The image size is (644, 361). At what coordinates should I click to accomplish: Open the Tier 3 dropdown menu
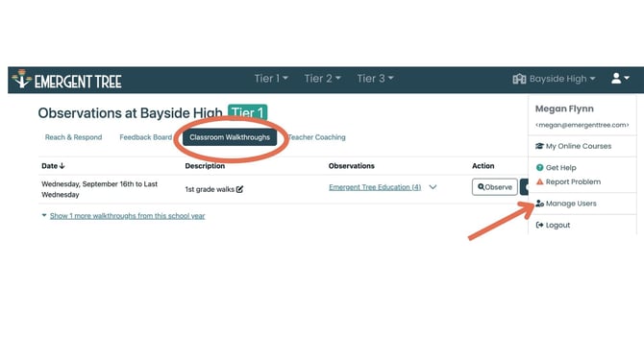pos(375,79)
